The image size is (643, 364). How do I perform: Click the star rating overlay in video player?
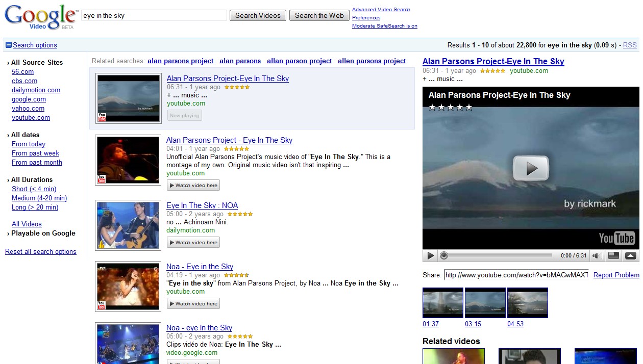(x=451, y=107)
